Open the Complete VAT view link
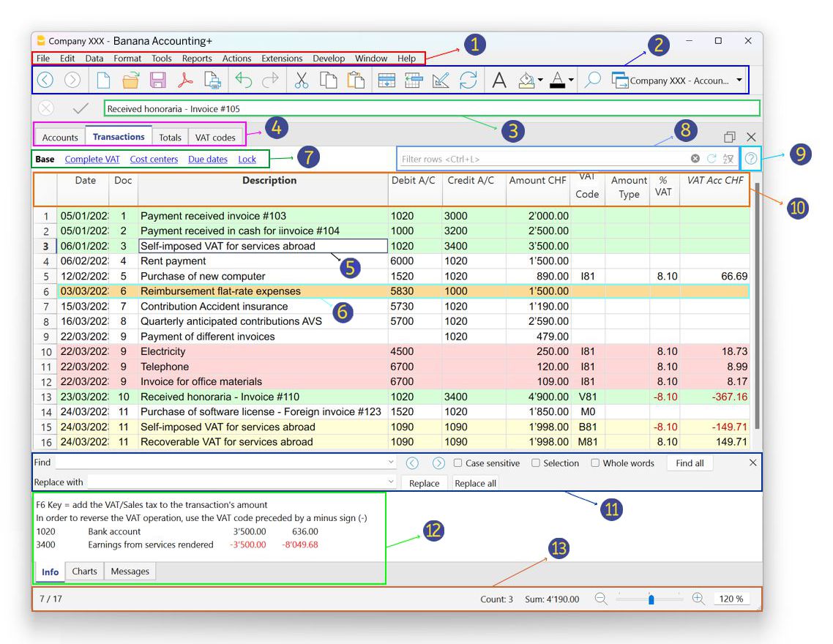 (x=92, y=159)
